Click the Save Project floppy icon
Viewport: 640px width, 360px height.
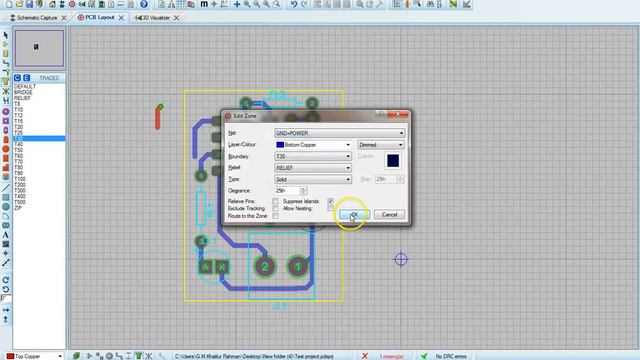29,4
